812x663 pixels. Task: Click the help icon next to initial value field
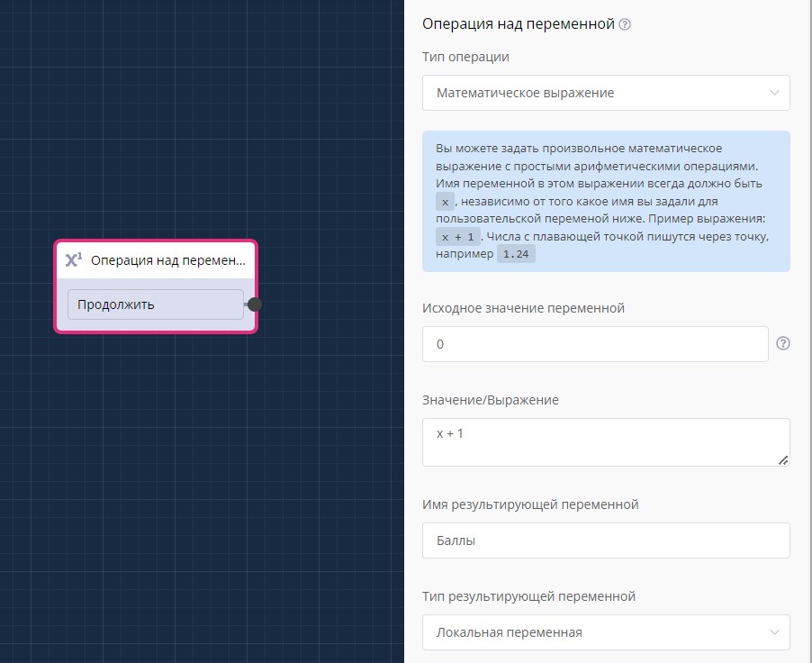point(782,343)
